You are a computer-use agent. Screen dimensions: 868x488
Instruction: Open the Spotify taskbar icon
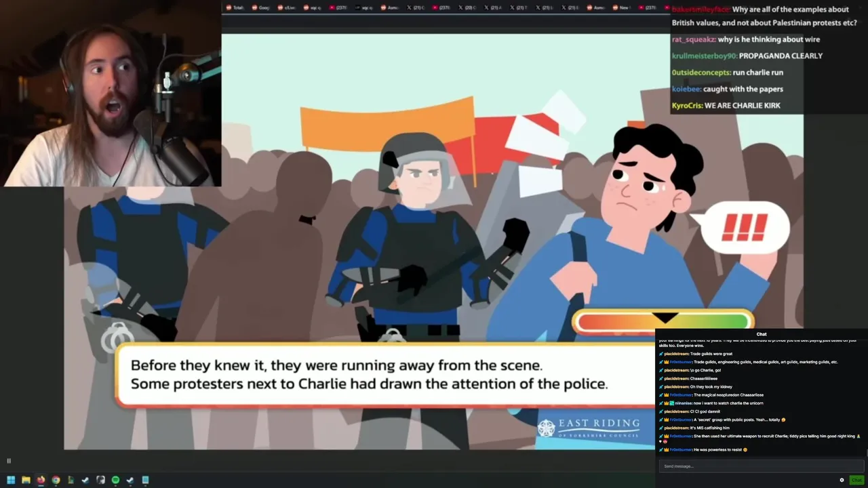115,480
